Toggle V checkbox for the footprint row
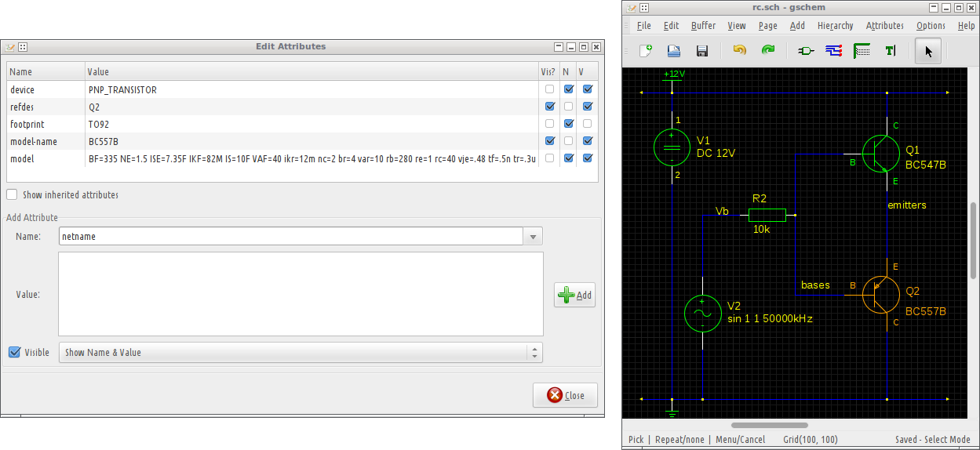The width and height of the screenshot is (980, 450). pyautogui.click(x=587, y=124)
